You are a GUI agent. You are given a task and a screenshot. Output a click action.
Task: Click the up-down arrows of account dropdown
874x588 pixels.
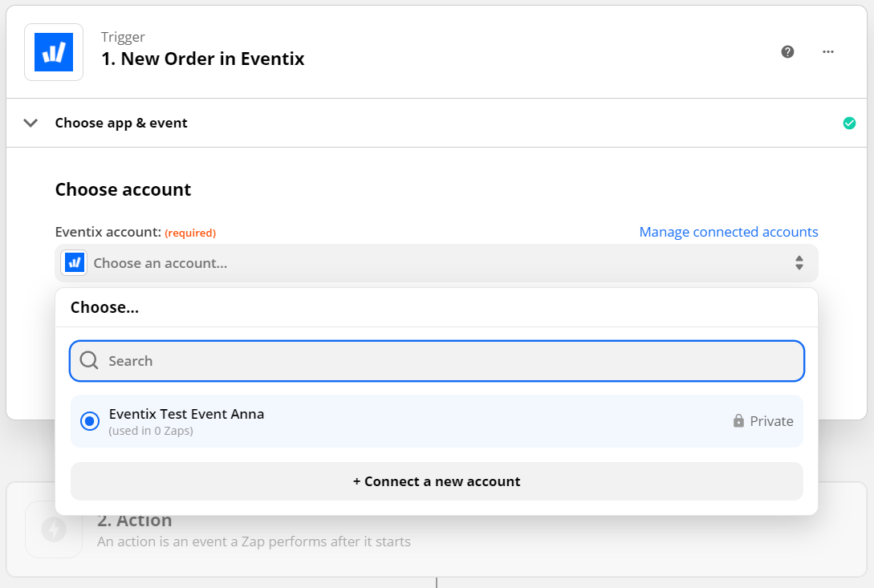(x=799, y=263)
